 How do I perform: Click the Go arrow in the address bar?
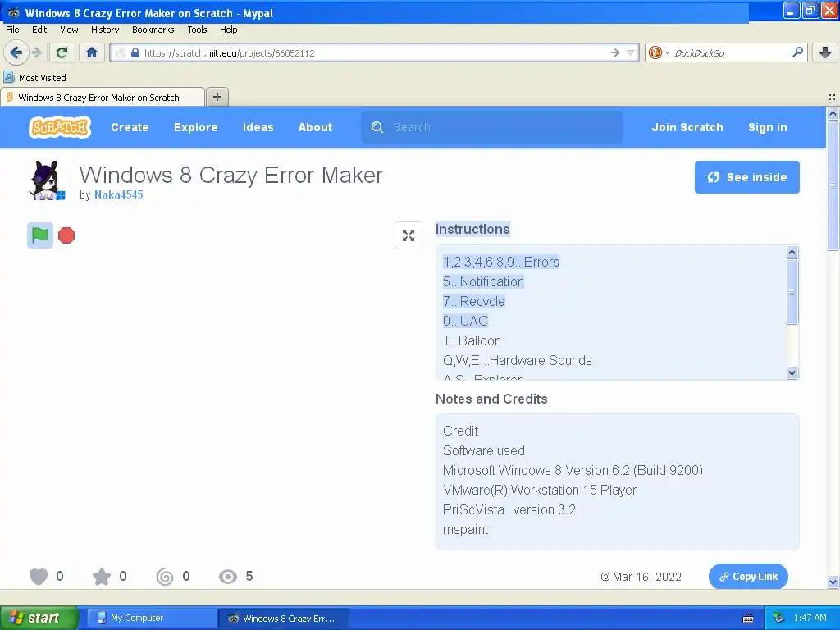click(x=615, y=52)
